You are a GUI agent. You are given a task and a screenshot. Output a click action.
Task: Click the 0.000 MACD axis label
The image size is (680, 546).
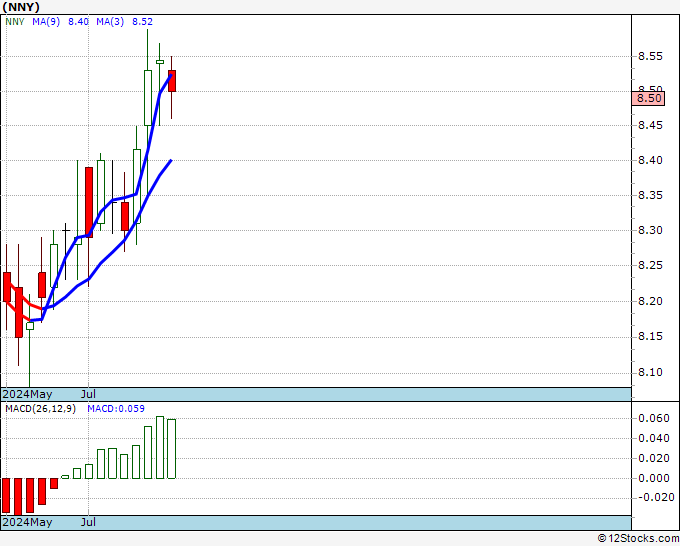[654, 478]
